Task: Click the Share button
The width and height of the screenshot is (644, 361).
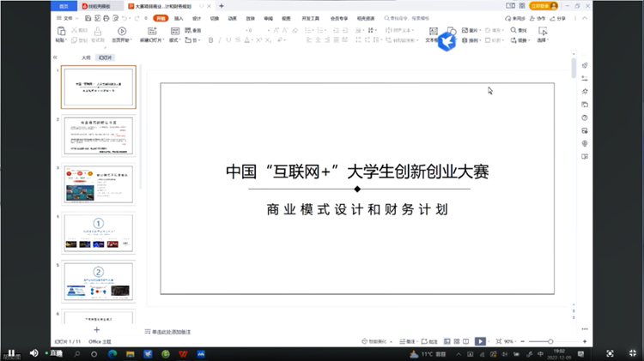Action: tap(558, 18)
